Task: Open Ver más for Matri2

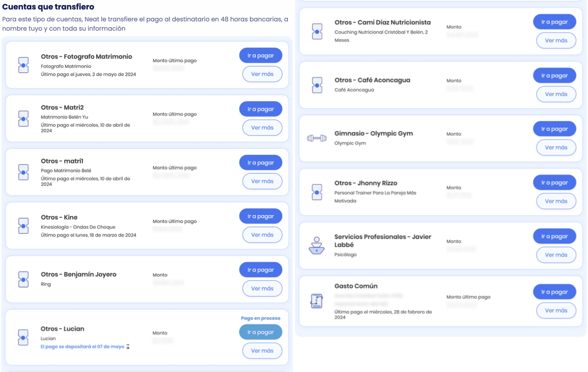Action: [262, 128]
